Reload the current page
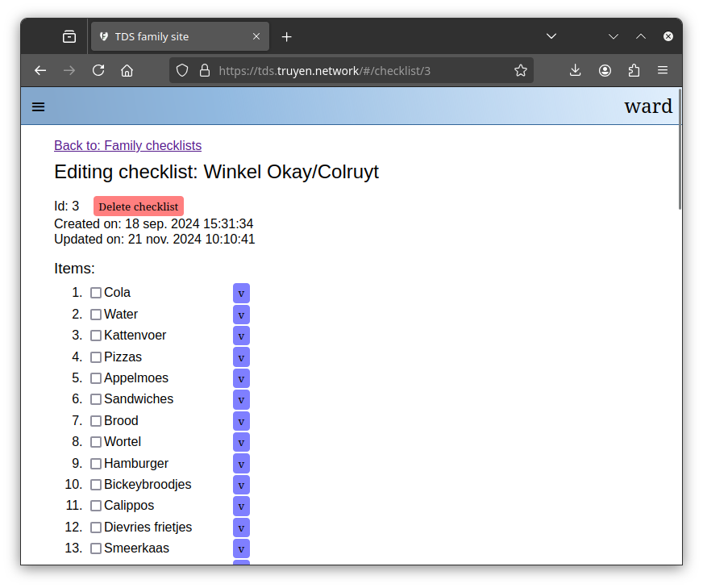703x588 pixels. (x=98, y=70)
